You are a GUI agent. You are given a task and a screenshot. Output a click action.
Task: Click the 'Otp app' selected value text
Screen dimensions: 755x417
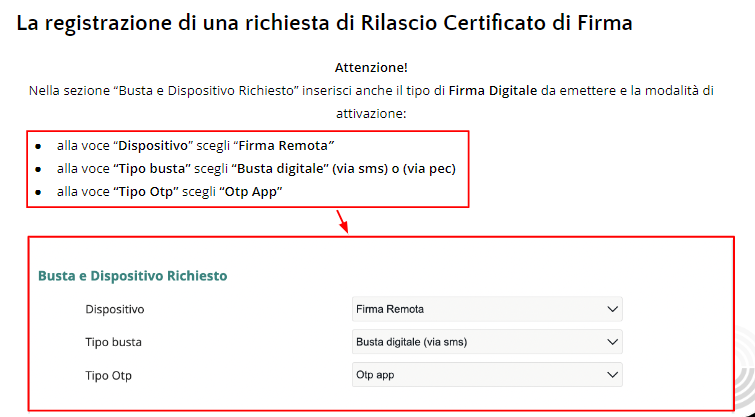pos(375,375)
